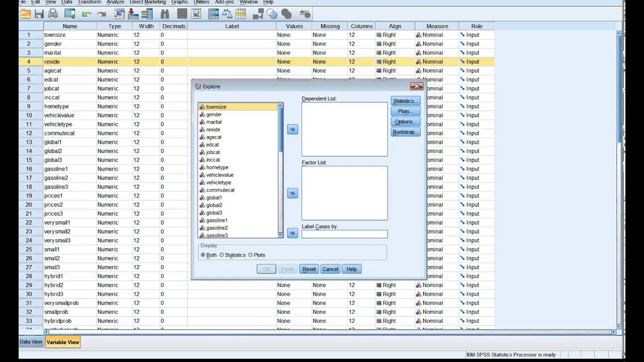Click the Explore dialog title icon
The image size is (644, 362).
point(198,86)
